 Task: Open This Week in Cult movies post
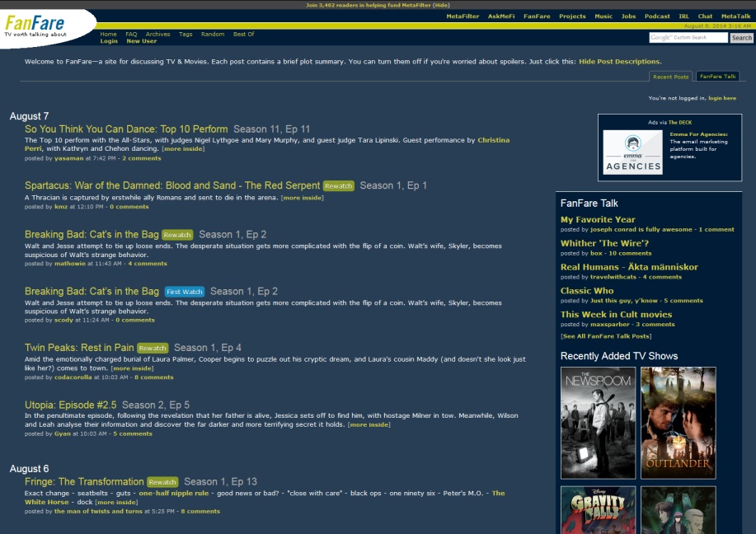point(616,314)
